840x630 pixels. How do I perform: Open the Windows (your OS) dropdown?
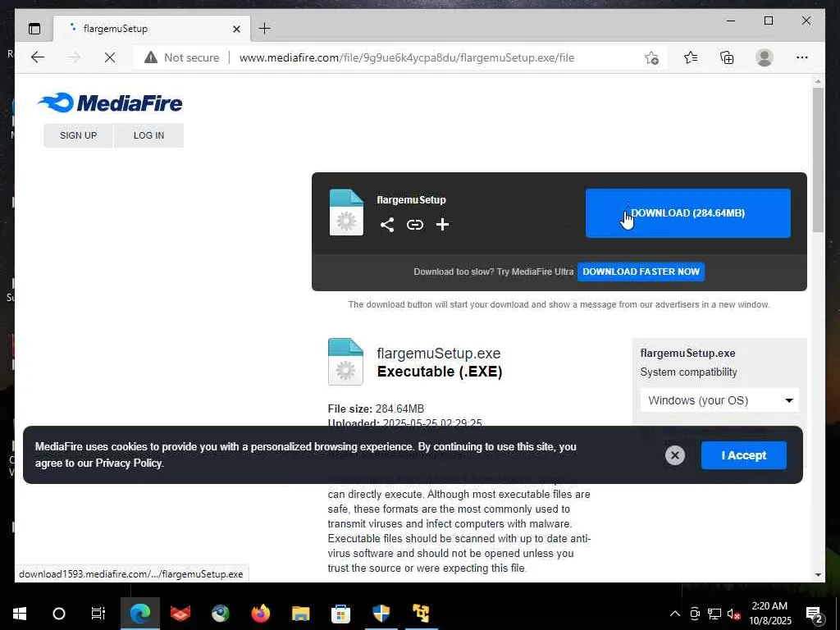(x=719, y=400)
